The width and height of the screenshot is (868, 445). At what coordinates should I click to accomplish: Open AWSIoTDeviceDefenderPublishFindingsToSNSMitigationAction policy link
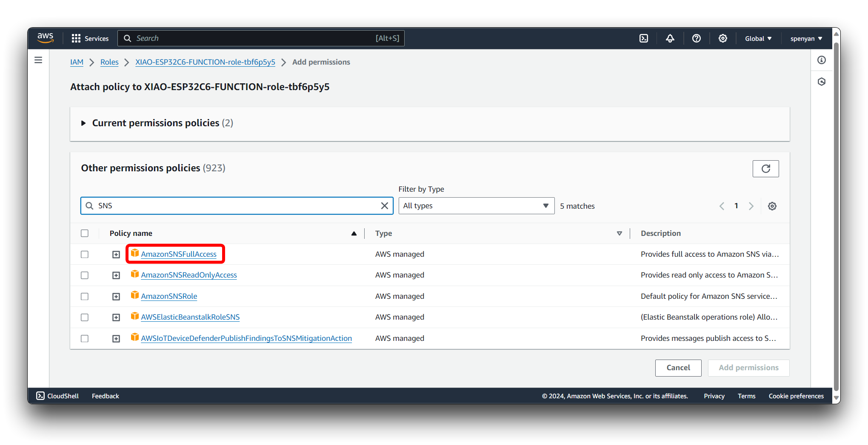coord(246,338)
